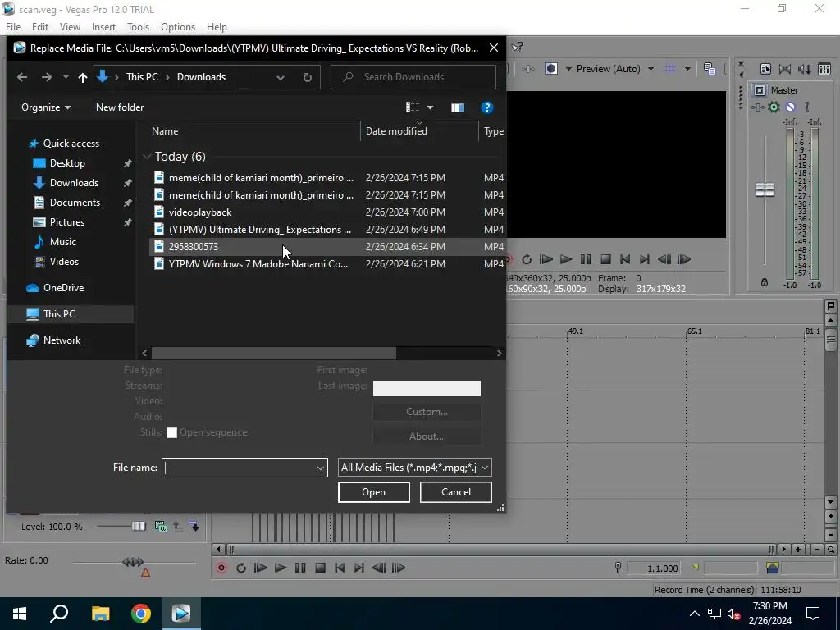The image size is (840, 630).
Task: Click the Master Bus FX icon
Action: pyautogui.click(x=757, y=107)
